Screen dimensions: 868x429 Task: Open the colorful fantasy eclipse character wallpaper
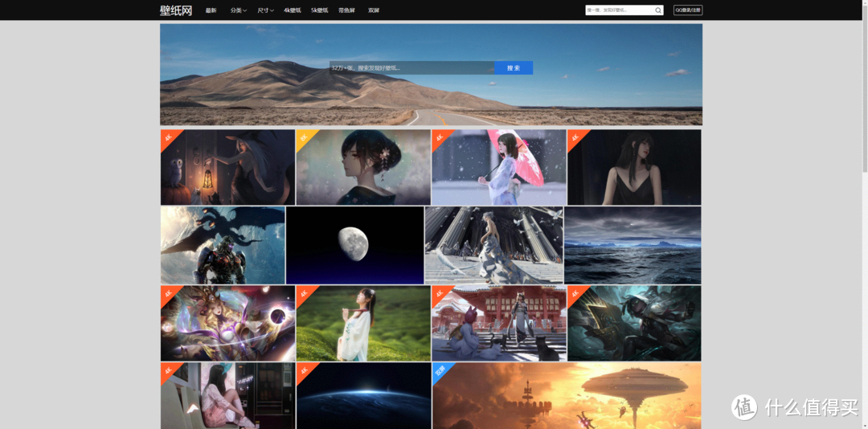pos(227,323)
